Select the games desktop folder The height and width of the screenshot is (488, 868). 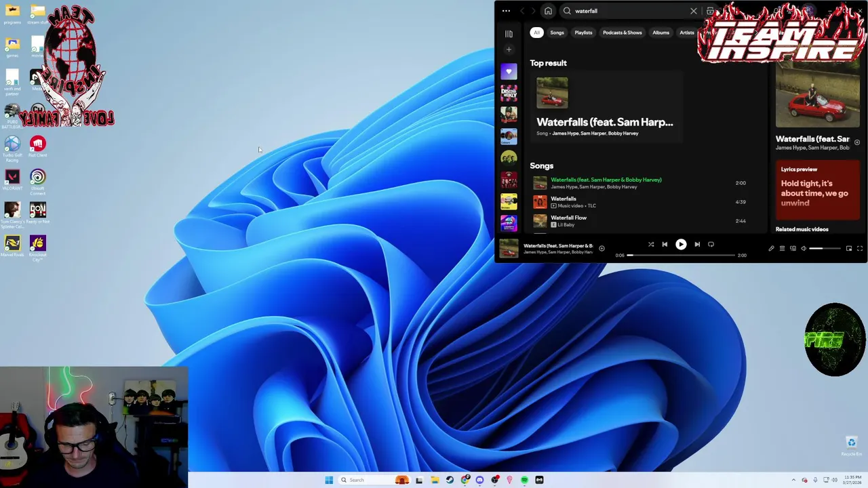12,47
